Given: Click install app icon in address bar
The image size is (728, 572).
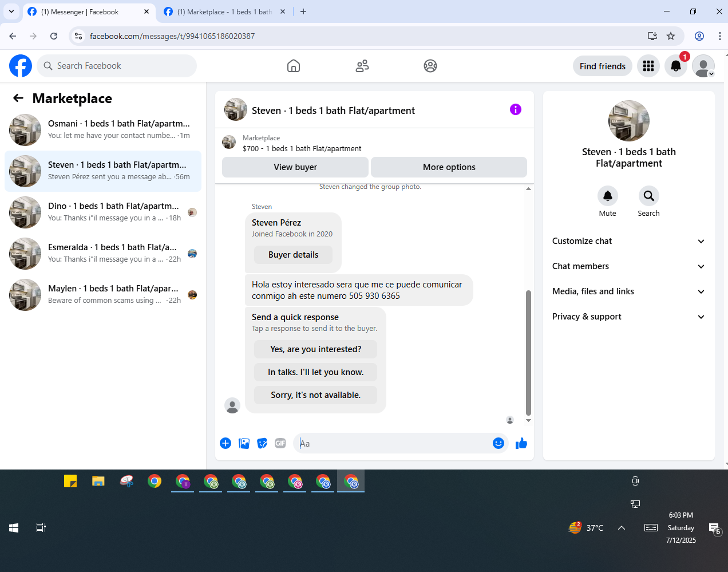Looking at the screenshot, I should [x=652, y=36].
